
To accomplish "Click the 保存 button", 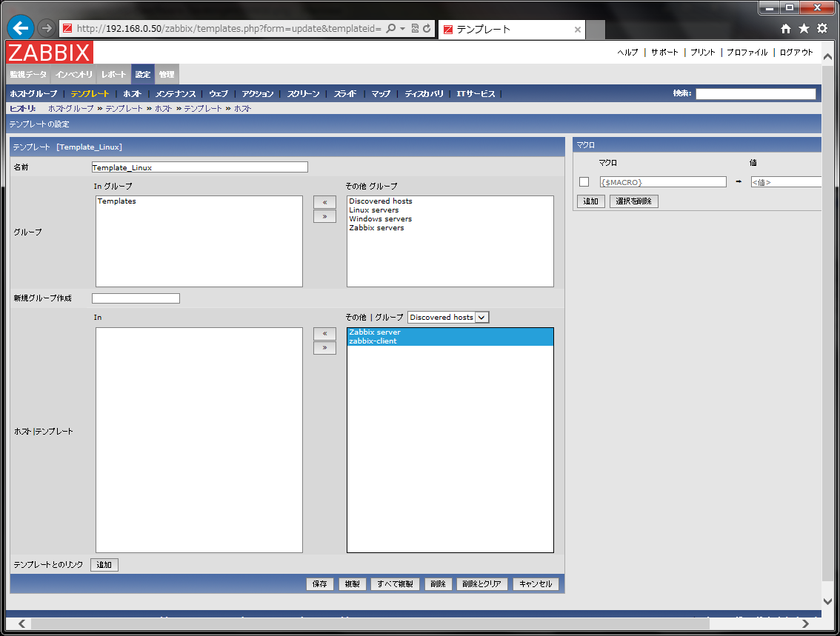I will [320, 584].
